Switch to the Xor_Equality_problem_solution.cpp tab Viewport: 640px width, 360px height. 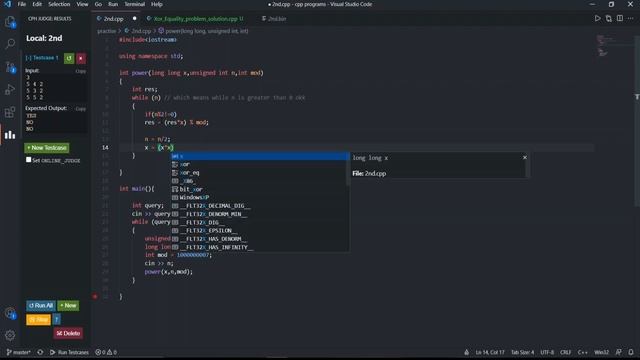(195, 18)
